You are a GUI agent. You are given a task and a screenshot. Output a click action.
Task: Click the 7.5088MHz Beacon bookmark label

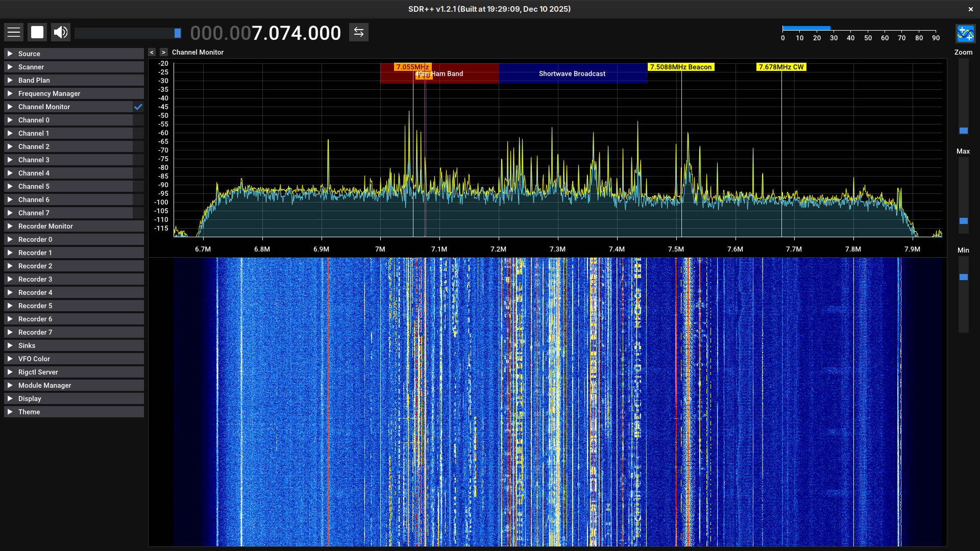pos(680,67)
